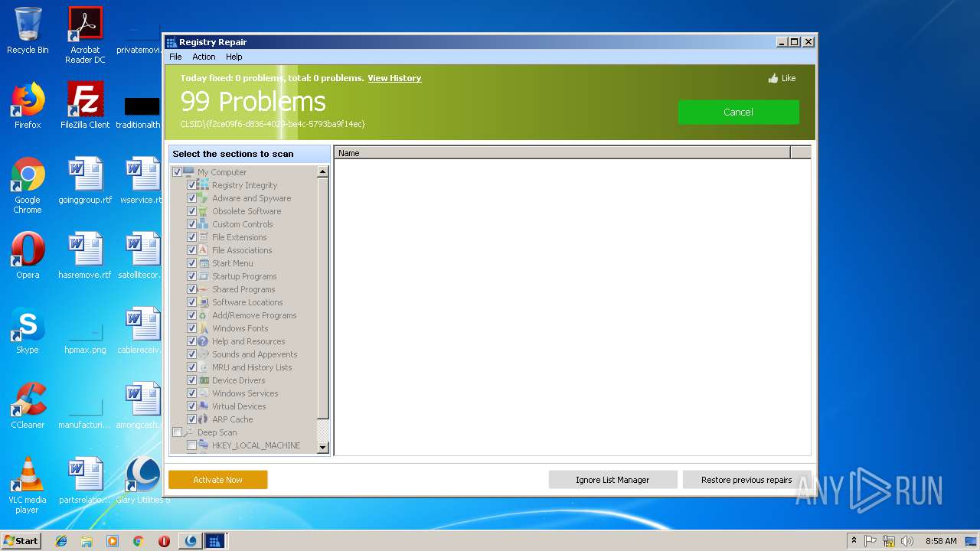Open the Action menu

tap(204, 57)
